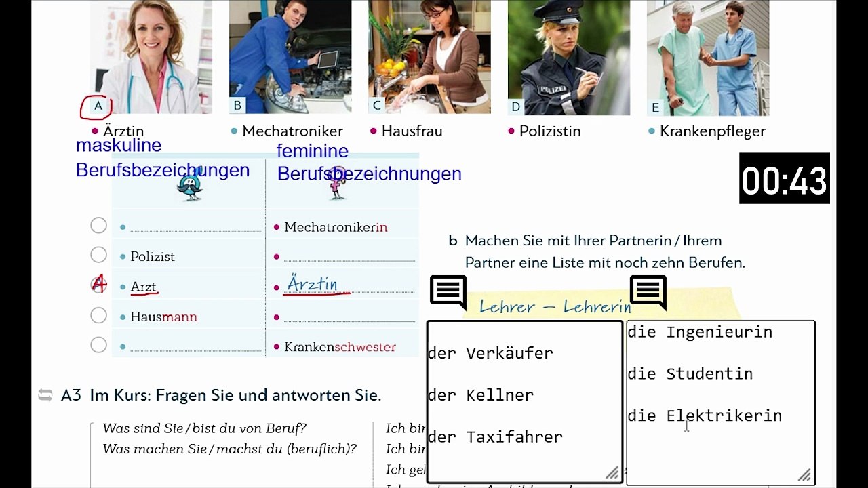Click the word 'Krankenschwester' in the table
This screenshot has width=868, height=488.
[340, 347]
